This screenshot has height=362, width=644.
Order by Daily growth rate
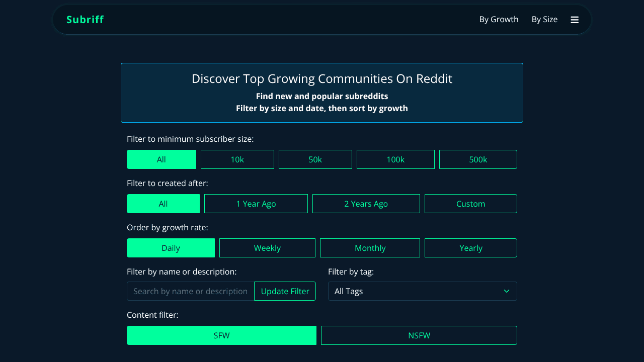pyautogui.click(x=171, y=248)
